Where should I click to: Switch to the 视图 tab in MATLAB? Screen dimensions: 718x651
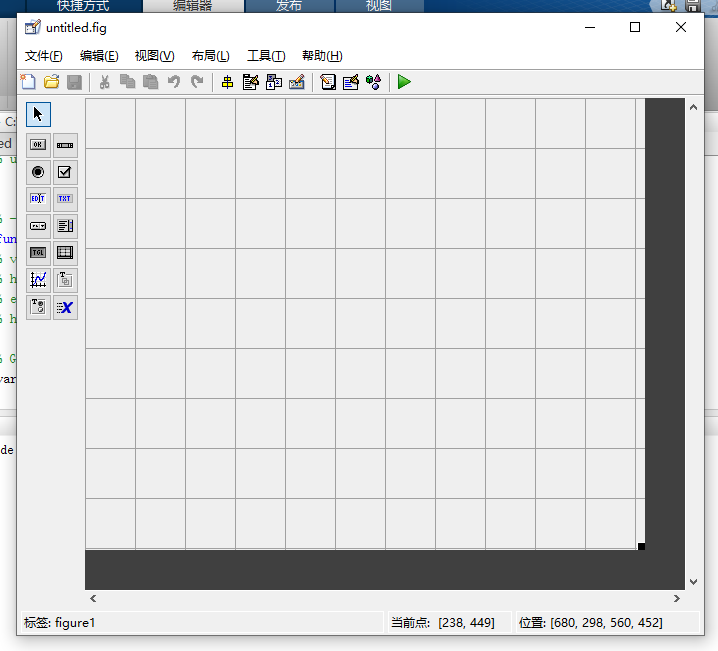click(379, 6)
